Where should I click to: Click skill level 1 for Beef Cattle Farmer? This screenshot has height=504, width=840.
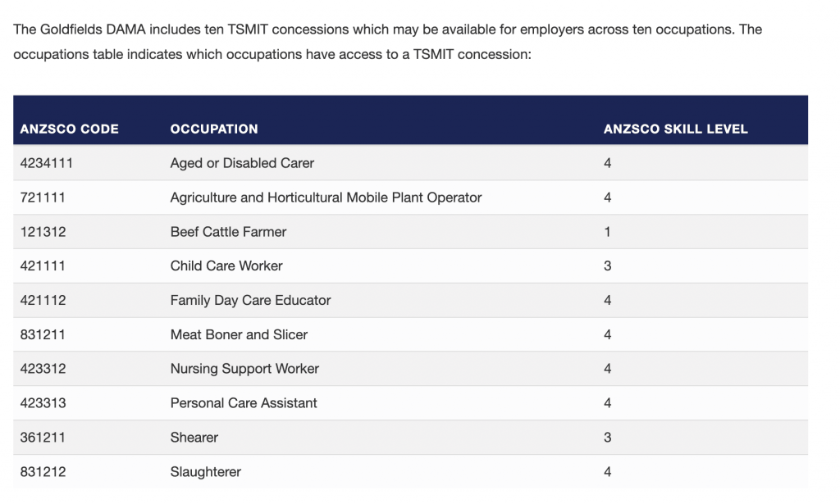(x=607, y=232)
